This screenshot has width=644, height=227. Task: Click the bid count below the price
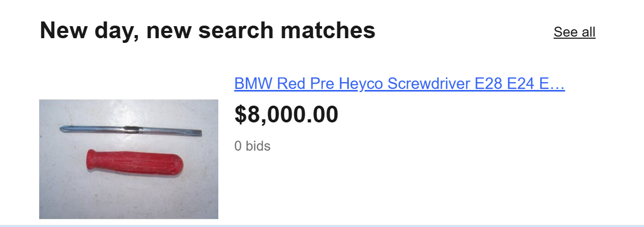pos(252,146)
